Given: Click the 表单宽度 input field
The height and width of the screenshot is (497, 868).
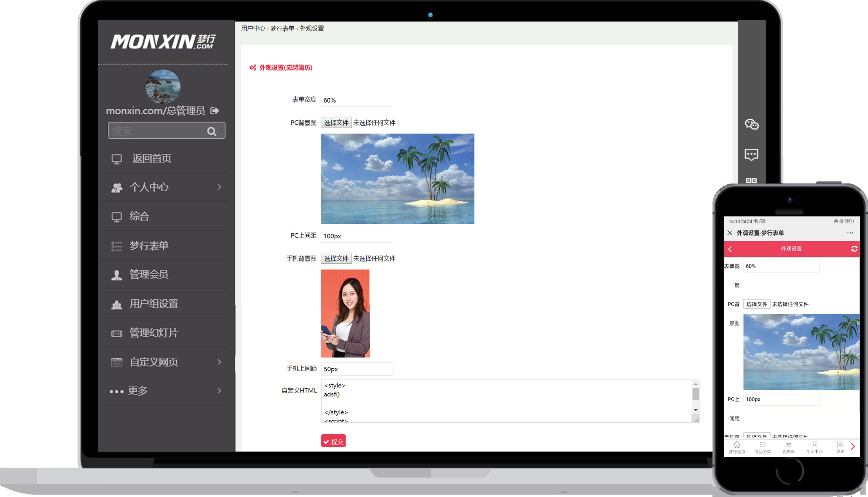Looking at the screenshot, I should (357, 100).
